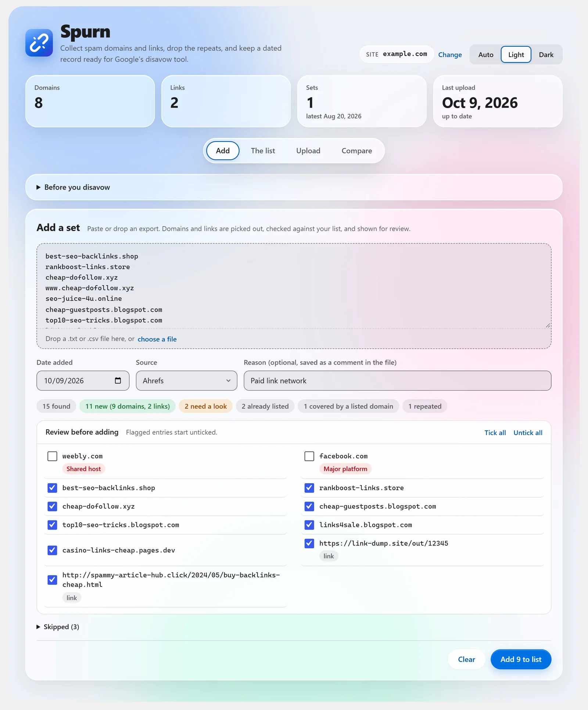Click the Links stat card
Image resolution: width=588 pixels, height=710 pixels.
point(226,101)
